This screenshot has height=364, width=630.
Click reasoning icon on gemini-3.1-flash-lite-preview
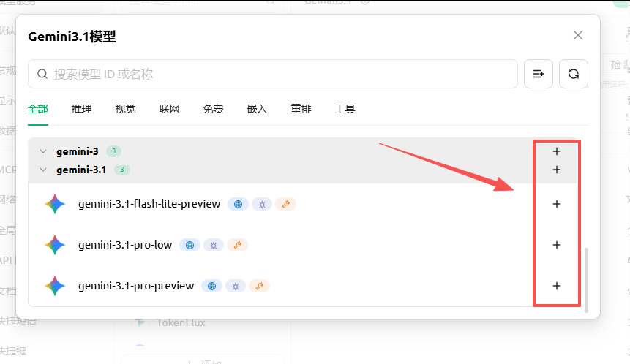[262, 204]
